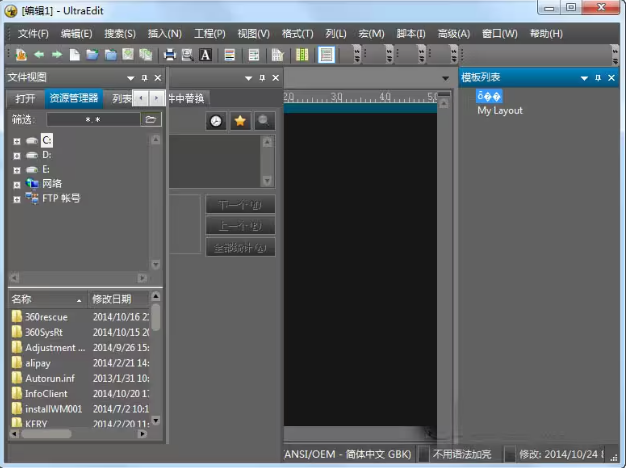
Task: Click the file list vertical scrollbar
Action: [156, 360]
